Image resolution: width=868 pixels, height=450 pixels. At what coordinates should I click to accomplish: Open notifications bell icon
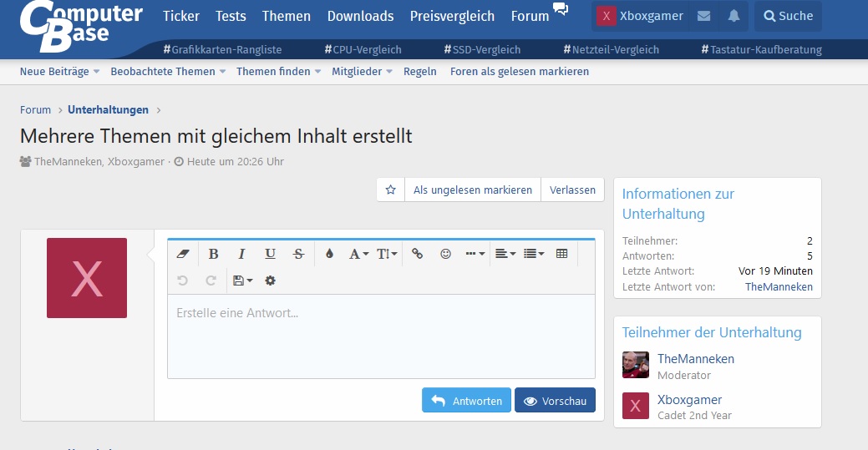733,16
